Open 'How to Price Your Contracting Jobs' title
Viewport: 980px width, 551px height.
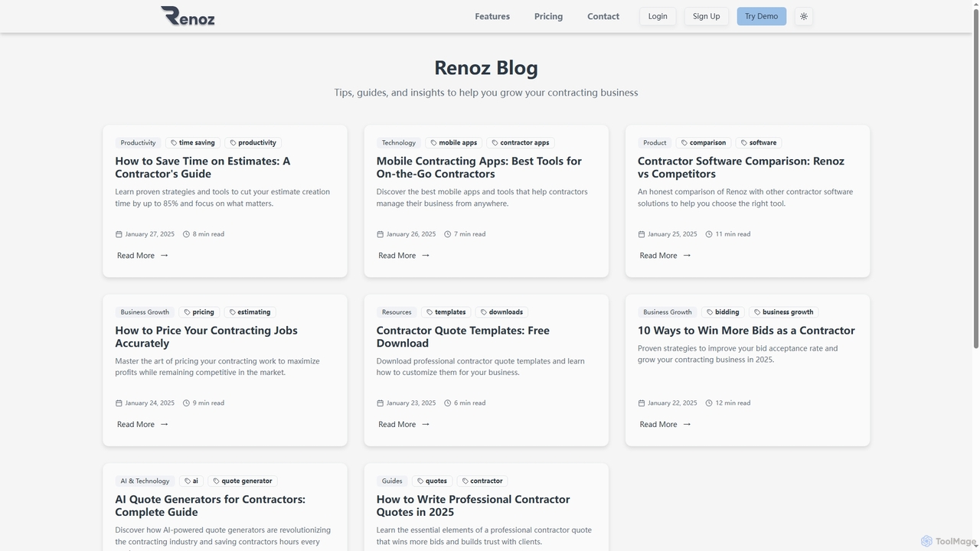(207, 337)
